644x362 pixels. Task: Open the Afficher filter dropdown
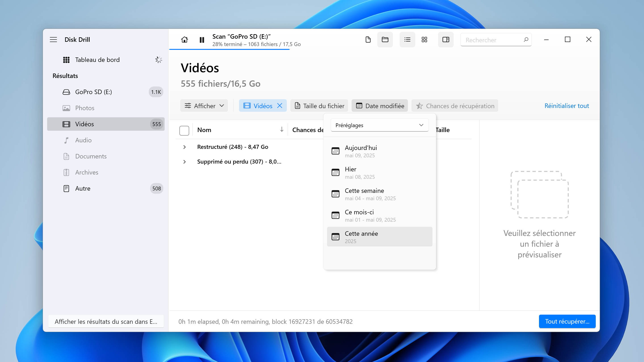point(204,106)
